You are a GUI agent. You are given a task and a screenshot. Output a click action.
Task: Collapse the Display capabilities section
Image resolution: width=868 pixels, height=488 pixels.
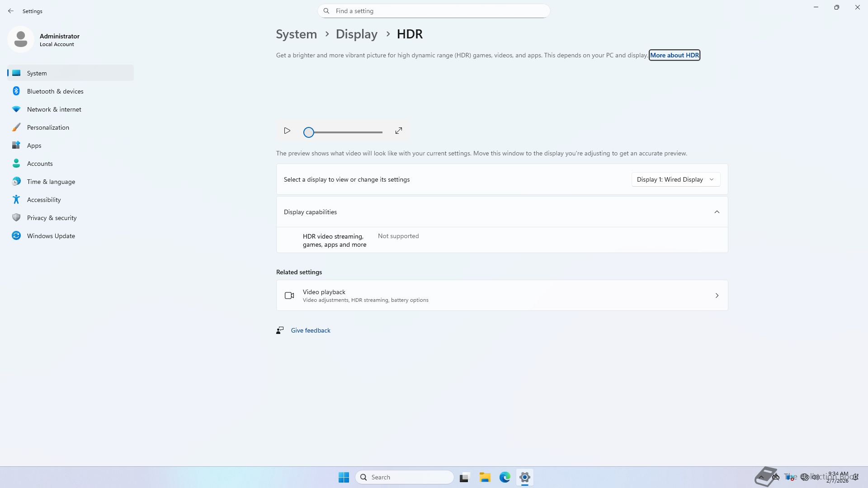[717, 212]
